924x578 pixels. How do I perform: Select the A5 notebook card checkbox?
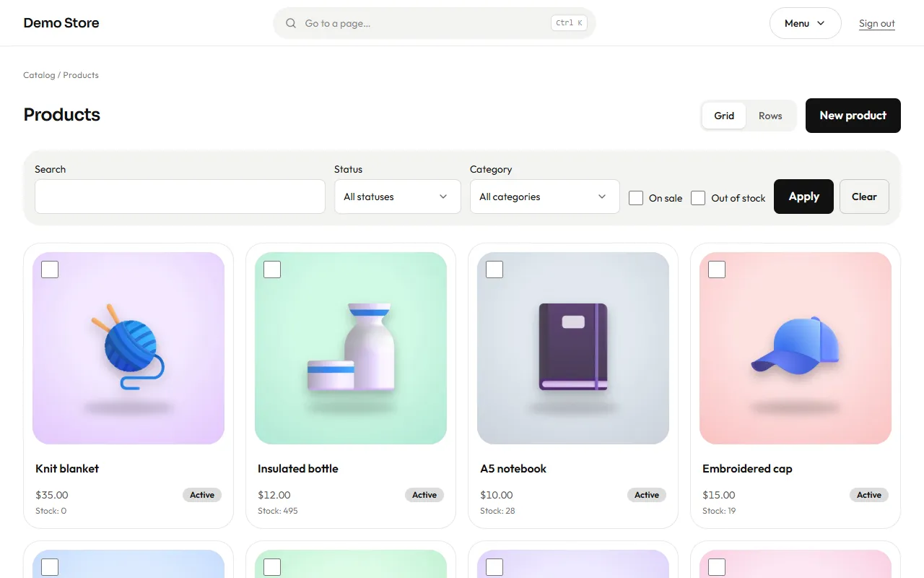pos(494,269)
